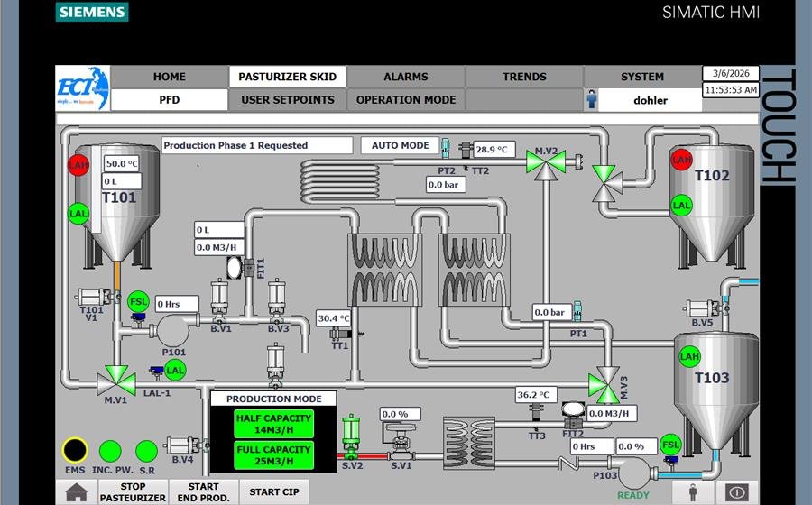Click the T101 50.0 °C temperature field

point(122,163)
